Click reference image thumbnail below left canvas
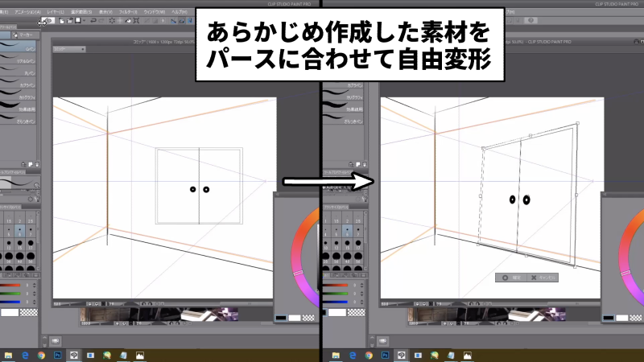Viewport: 644px width, 362px height. coord(159,315)
